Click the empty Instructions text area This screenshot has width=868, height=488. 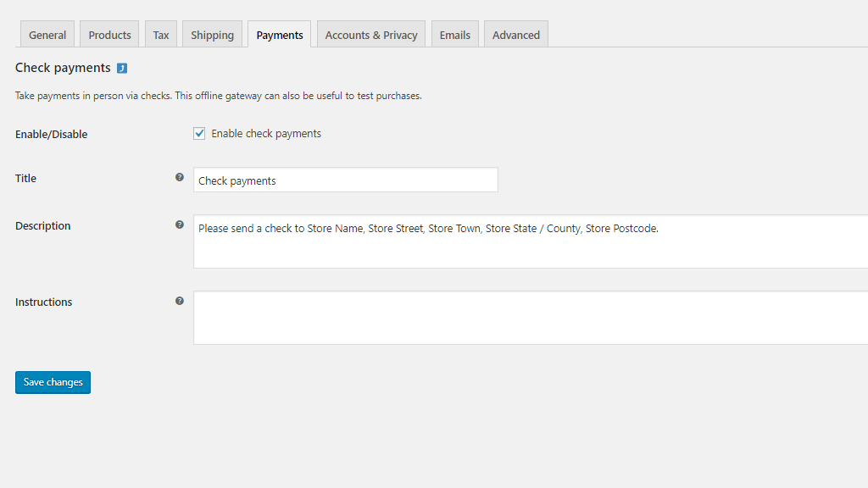[530, 318]
